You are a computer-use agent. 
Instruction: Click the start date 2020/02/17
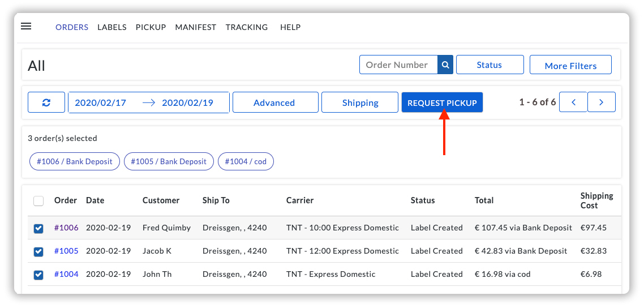click(101, 102)
